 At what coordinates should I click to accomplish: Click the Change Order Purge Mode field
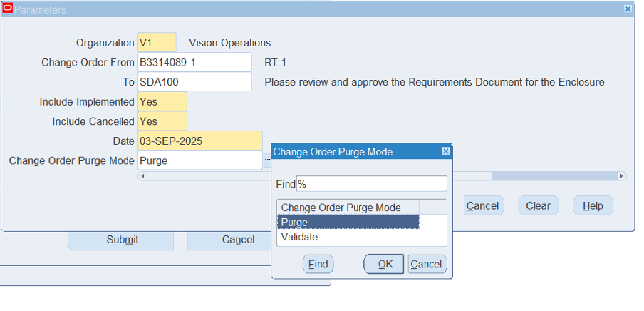(200, 160)
